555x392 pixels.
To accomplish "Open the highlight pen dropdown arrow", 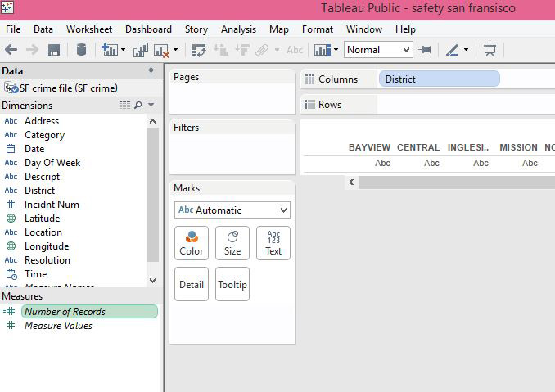I will click(x=466, y=50).
